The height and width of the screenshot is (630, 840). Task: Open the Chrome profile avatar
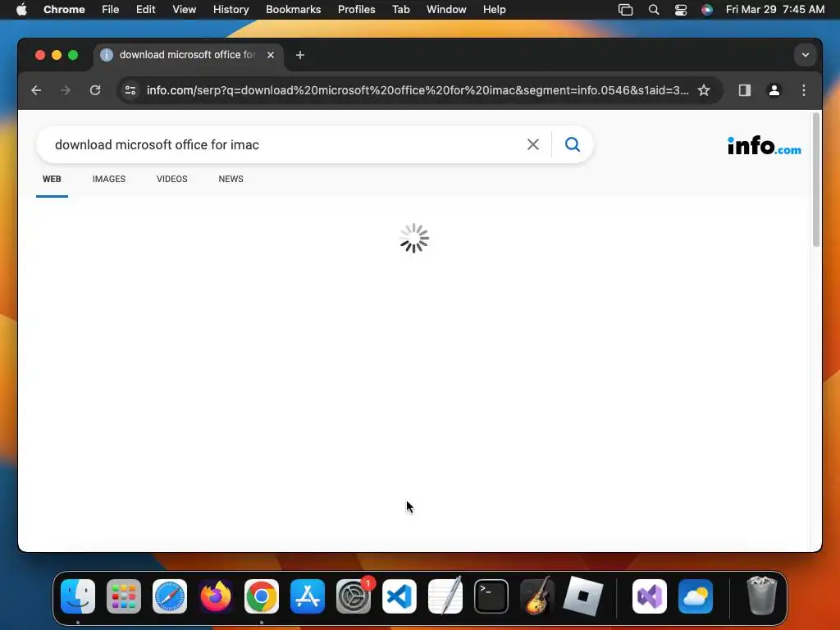click(774, 90)
